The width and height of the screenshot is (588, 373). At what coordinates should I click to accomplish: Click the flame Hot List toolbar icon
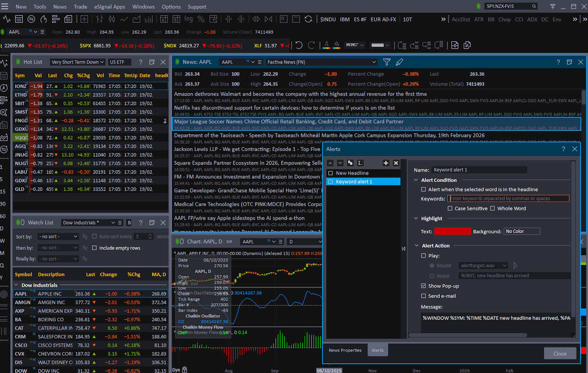pyautogui.click(x=43, y=19)
